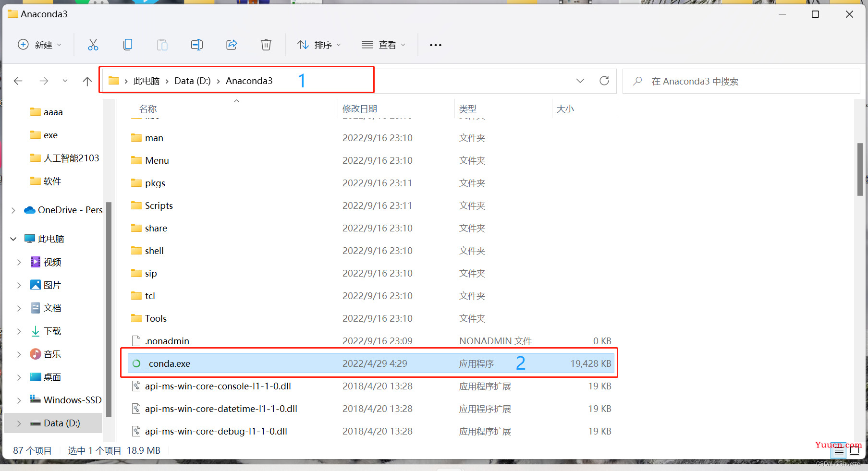The height and width of the screenshot is (471, 868).
Task: Open the 排序 sort dropdown
Action: tap(319, 45)
